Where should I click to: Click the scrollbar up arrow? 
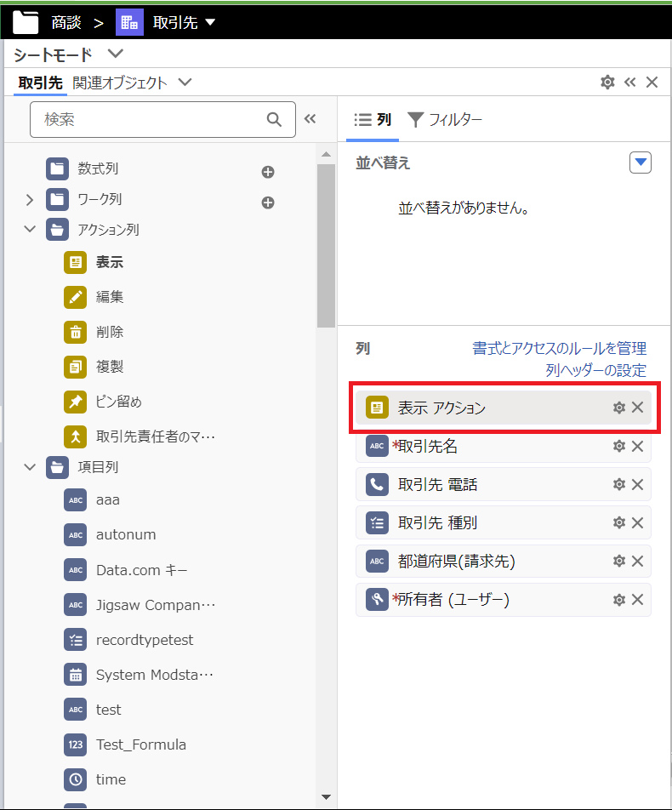pos(326,154)
